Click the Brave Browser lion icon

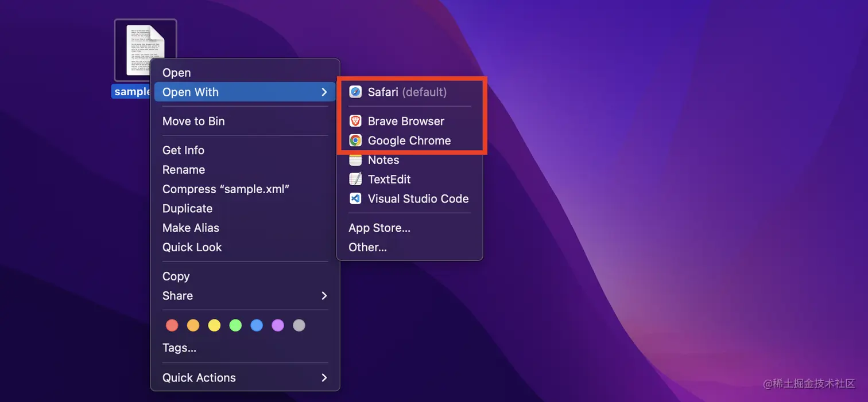click(x=355, y=121)
